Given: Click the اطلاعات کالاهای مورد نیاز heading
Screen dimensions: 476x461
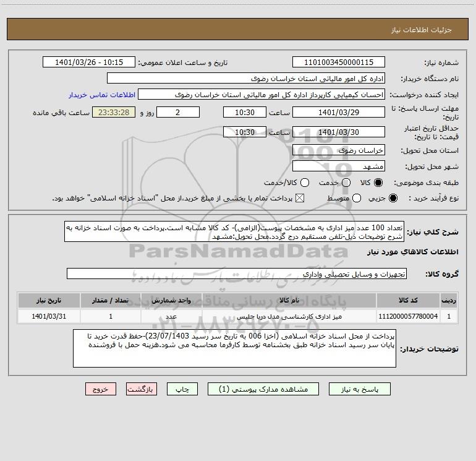Looking at the screenshot, I should click(413, 252).
